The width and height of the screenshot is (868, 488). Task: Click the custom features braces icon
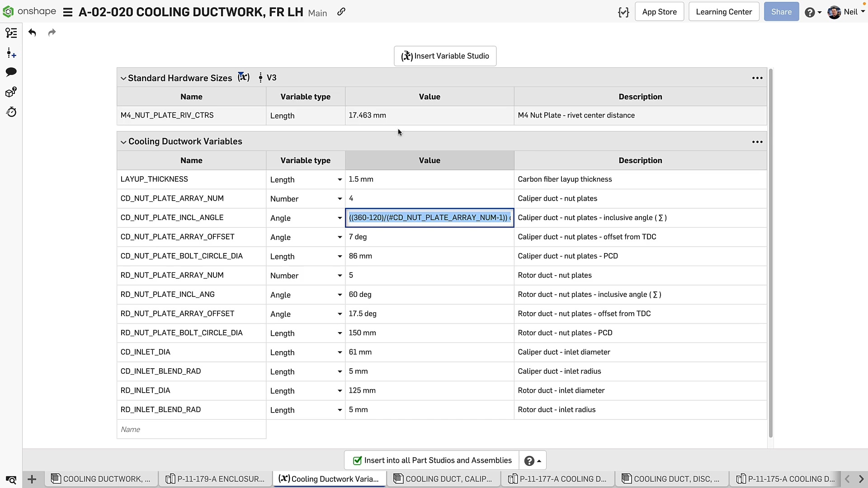[623, 12]
